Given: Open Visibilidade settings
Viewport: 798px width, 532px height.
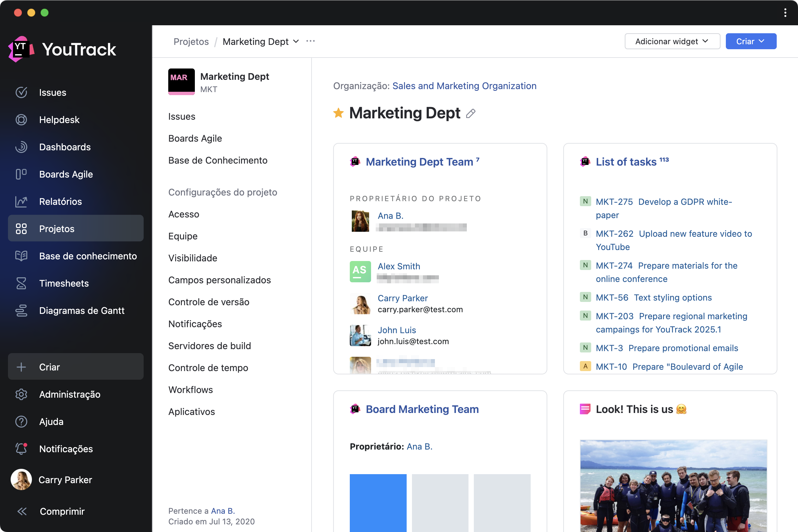Looking at the screenshot, I should [193, 258].
